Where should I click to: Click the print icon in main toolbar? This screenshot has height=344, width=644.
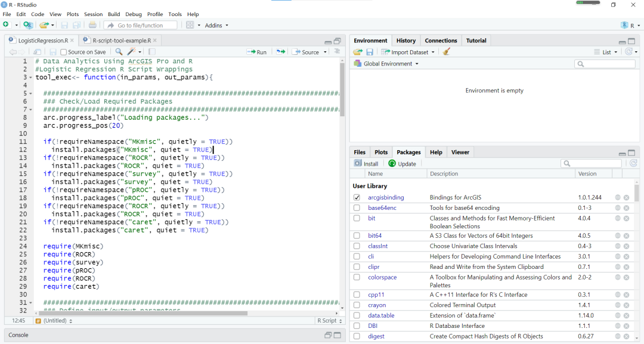tap(92, 25)
